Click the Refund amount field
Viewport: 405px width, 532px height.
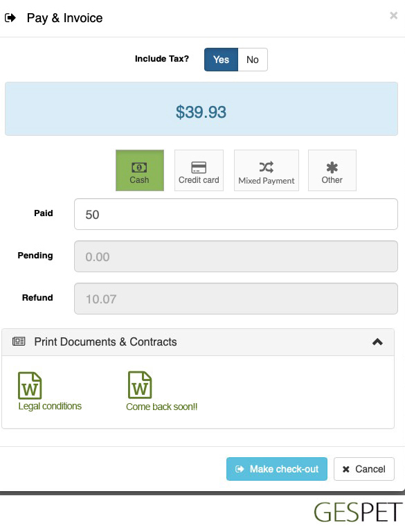(236, 299)
